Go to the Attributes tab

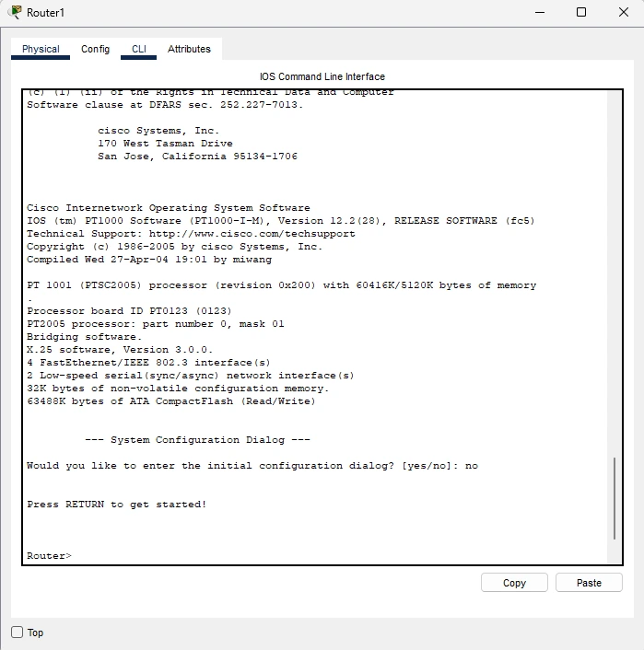click(189, 49)
